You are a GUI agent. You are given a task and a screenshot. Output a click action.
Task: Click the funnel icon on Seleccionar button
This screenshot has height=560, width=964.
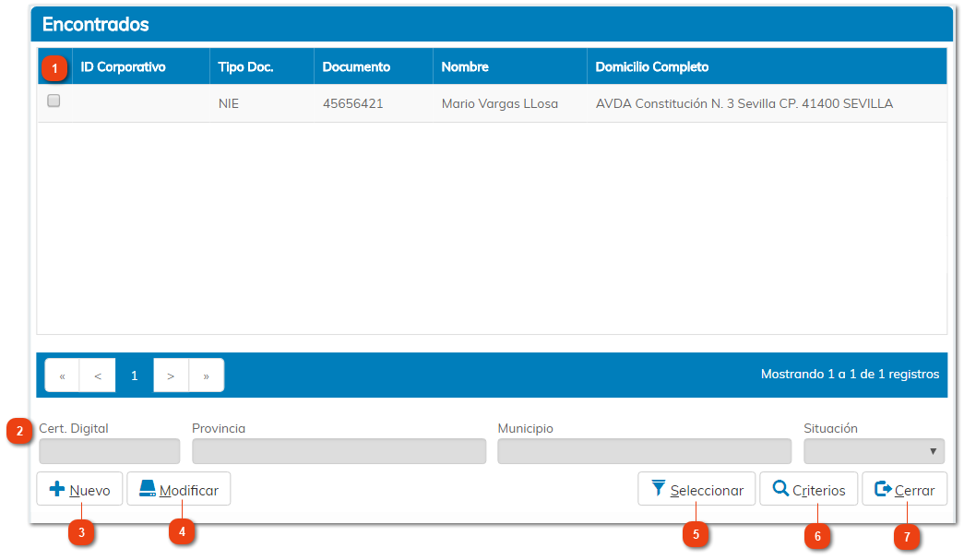tap(658, 489)
